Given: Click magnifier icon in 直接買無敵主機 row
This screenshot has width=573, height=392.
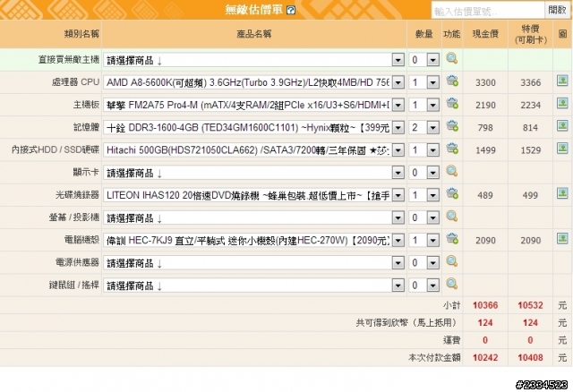Looking at the screenshot, I should point(452,58).
